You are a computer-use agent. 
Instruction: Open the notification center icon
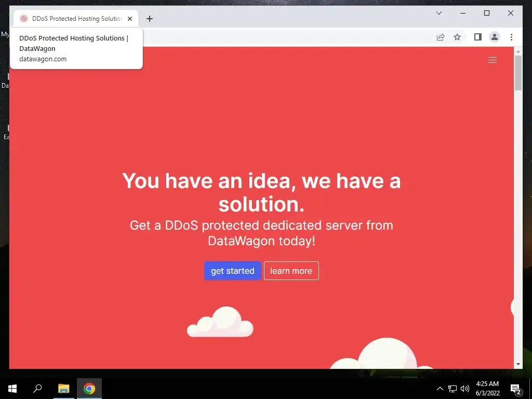click(516, 389)
